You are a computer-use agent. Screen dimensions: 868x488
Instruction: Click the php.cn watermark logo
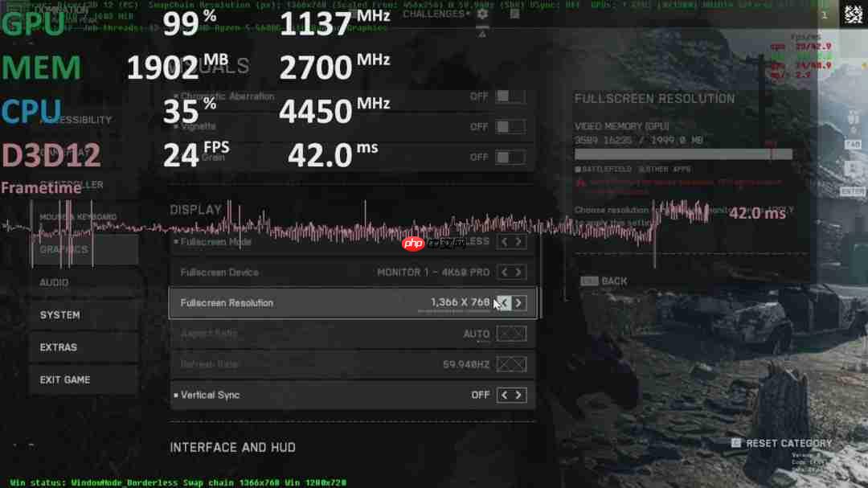coord(415,243)
